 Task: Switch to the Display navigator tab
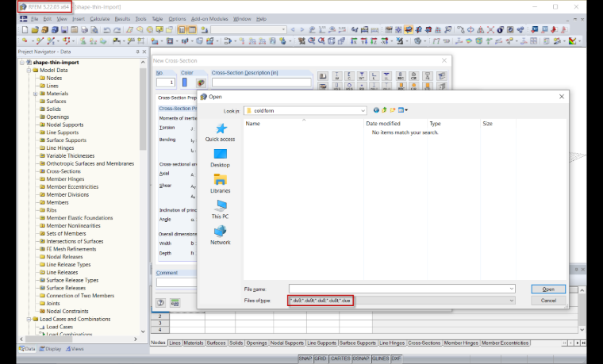tap(50, 349)
